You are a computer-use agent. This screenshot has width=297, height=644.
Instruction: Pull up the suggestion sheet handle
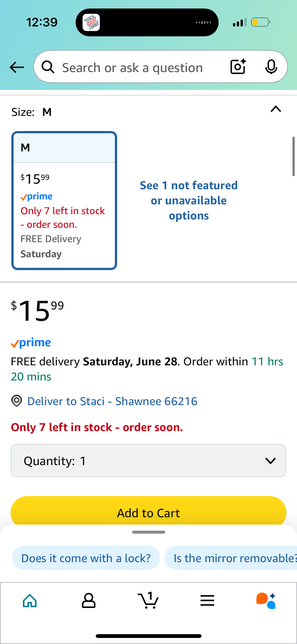(x=149, y=532)
